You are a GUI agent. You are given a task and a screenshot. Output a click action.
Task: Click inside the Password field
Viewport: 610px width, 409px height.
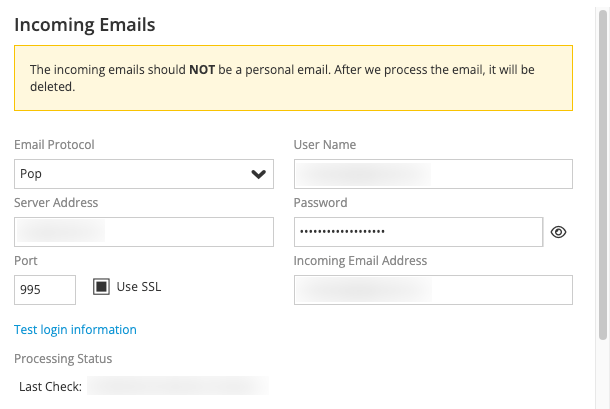pyautogui.click(x=418, y=232)
